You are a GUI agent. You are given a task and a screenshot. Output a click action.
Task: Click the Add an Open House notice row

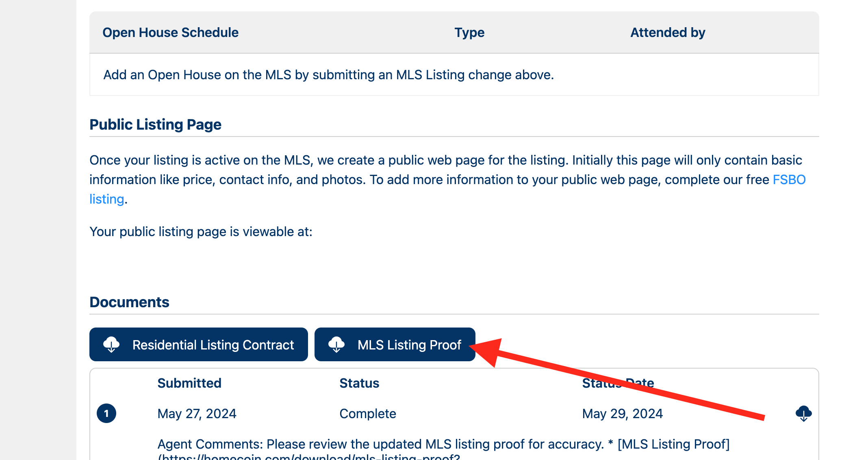[x=454, y=75]
